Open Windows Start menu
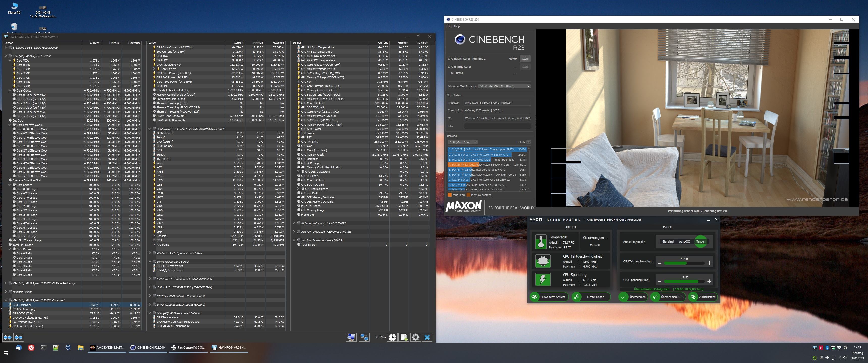This screenshot has height=363, width=868. click(x=6, y=353)
